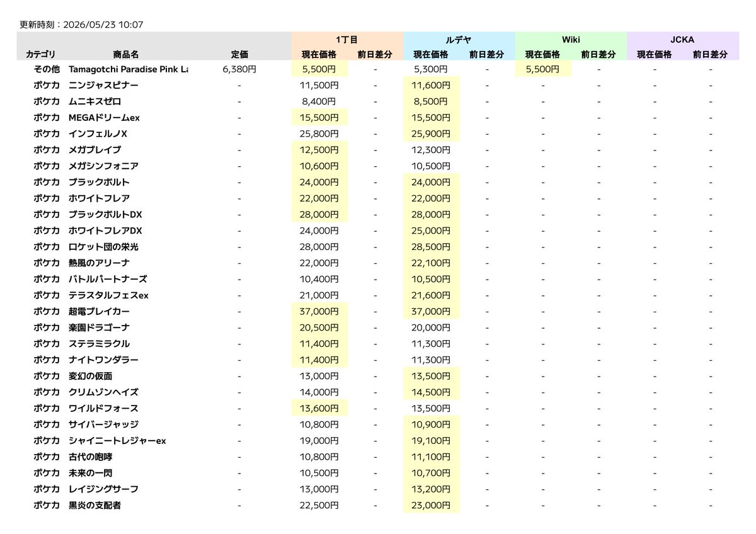Screen dimensions: 756x534
Task: Click the 8,500円 price cell
Action: tap(432, 101)
